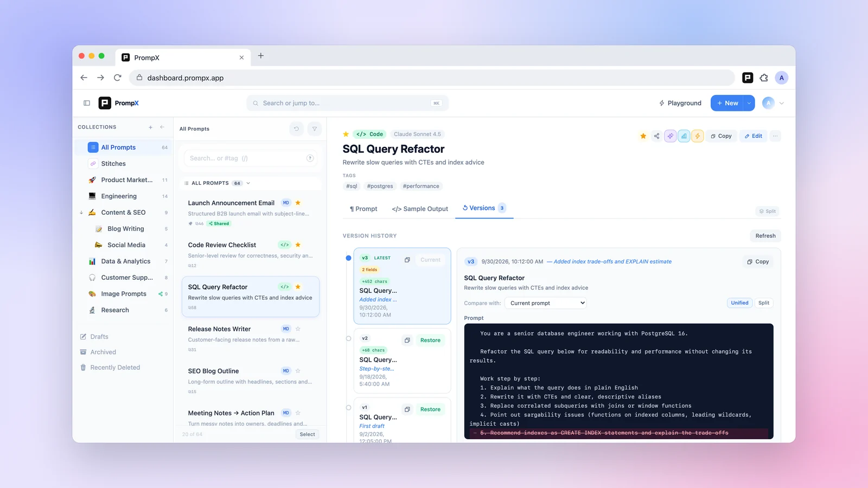Image resolution: width=868 pixels, height=488 pixels.
Task: Focus the Search or jump to field
Action: pos(348,103)
